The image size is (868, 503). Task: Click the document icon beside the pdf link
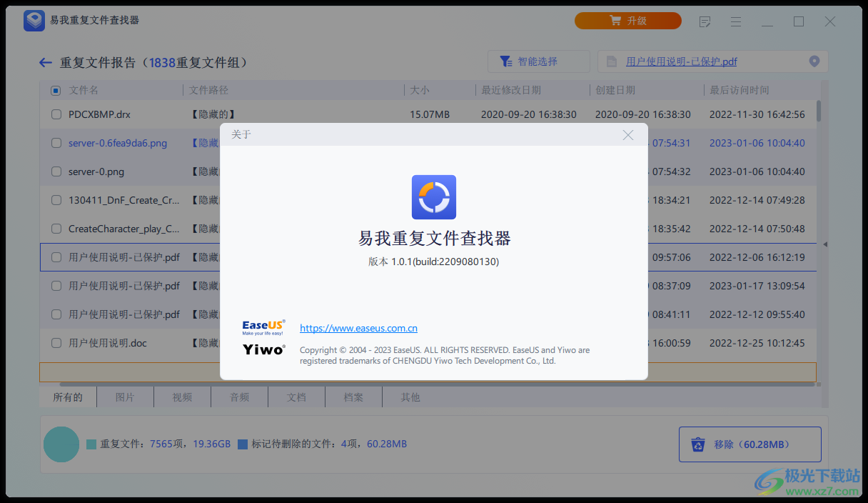click(x=612, y=61)
